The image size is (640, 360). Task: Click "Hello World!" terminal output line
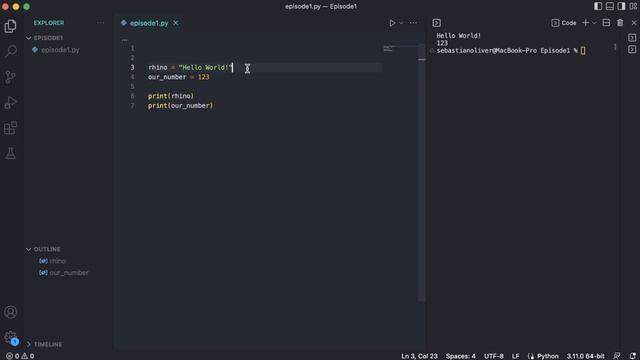tap(458, 36)
